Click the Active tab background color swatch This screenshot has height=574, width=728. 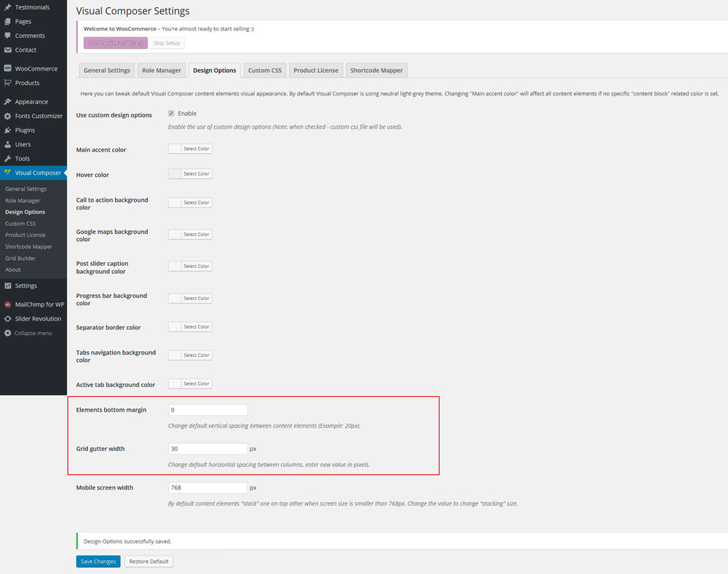tap(175, 384)
